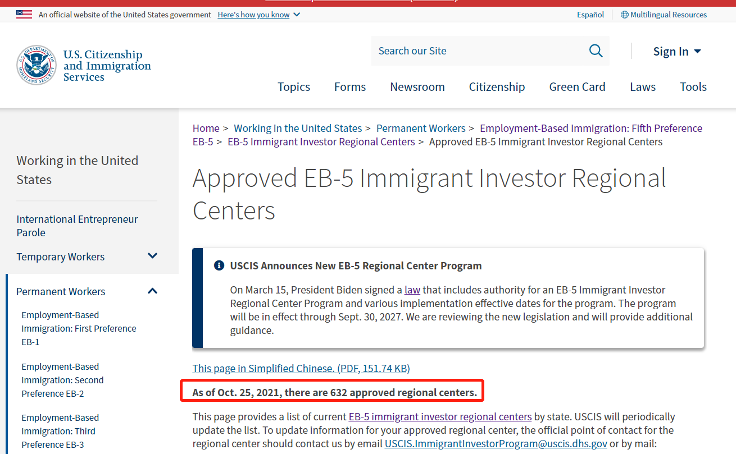Click the page heading Approved EB-5 Immigrant Investor Regional Centers
This screenshot has height=454, width=736.
[x=429, y=194]
